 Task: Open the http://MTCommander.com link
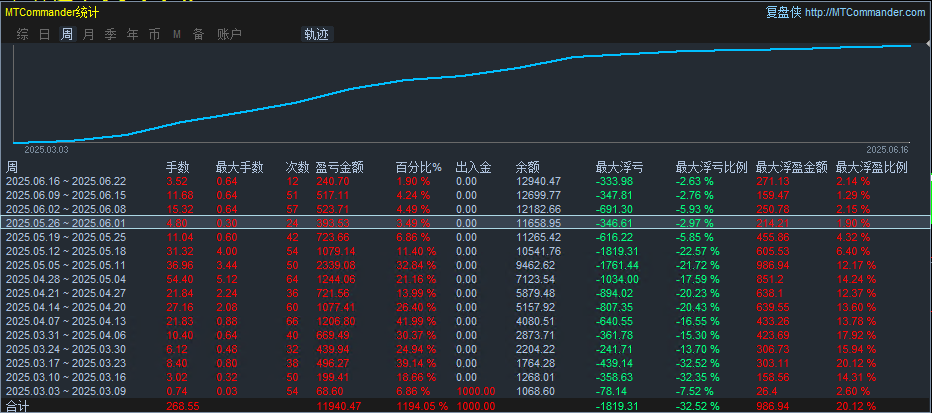pos(866,12)
